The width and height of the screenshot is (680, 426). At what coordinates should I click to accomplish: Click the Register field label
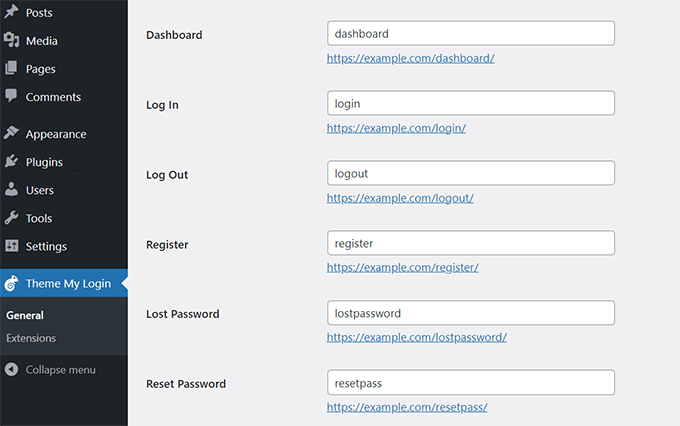tap(167, 245)
